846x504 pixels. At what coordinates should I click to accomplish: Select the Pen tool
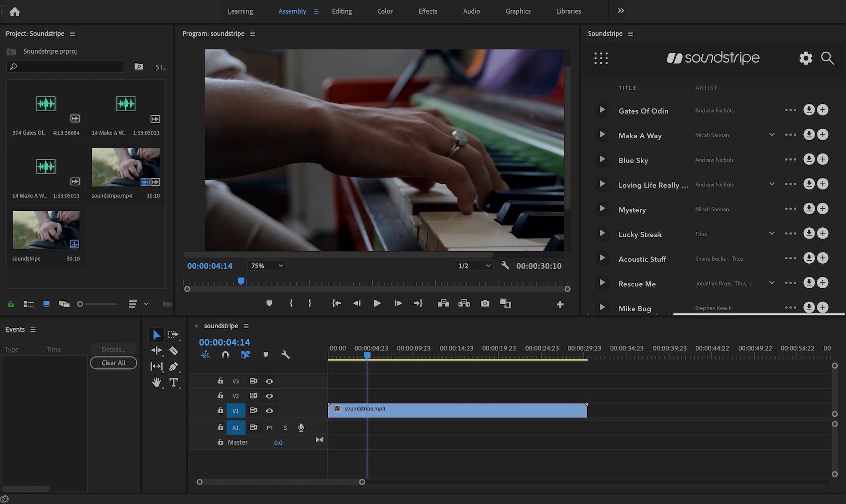pos(174,366)
